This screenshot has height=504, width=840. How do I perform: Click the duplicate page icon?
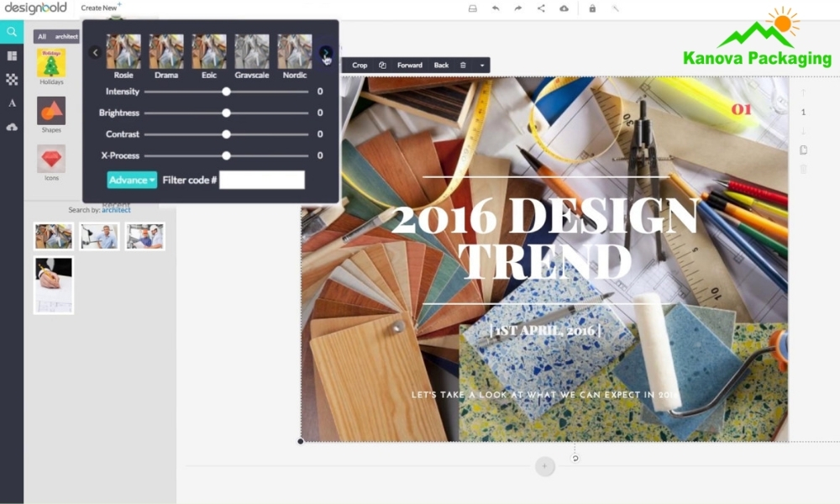tap(803, 150)
